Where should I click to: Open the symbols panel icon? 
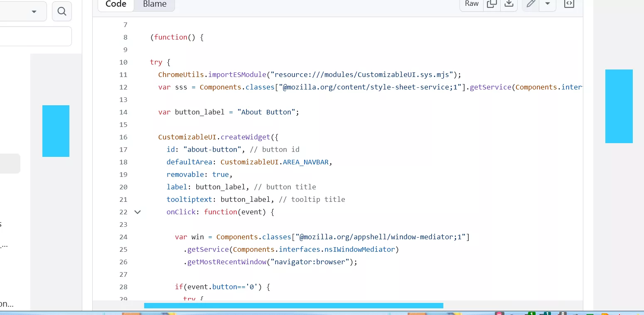coord(569,4)
